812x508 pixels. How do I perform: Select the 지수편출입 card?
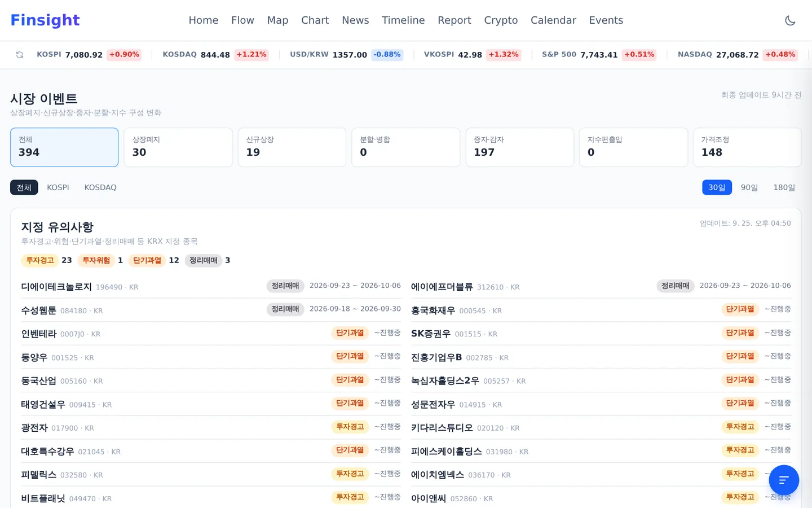click(x=634, y=147)
